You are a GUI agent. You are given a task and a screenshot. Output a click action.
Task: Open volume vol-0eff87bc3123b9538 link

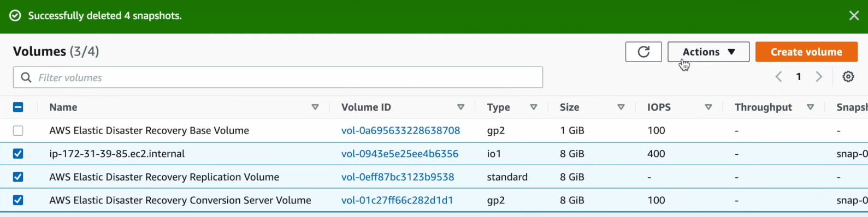point(398,177)
